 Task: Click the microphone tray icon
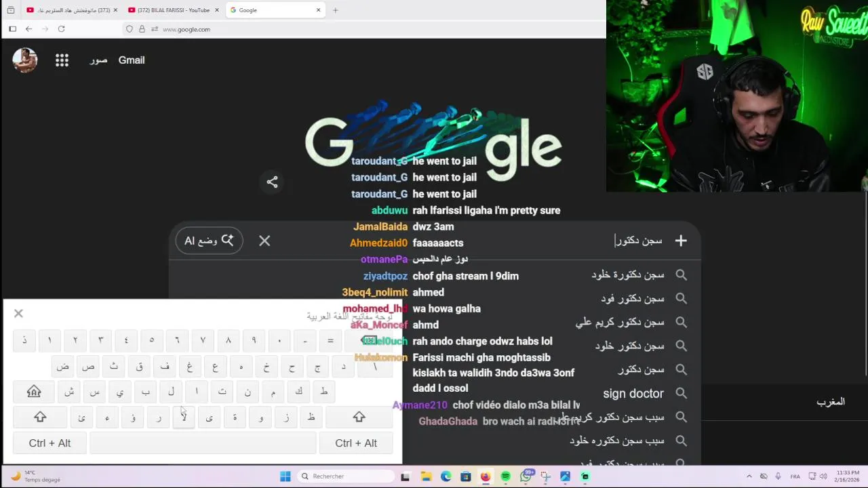(778, 476)
